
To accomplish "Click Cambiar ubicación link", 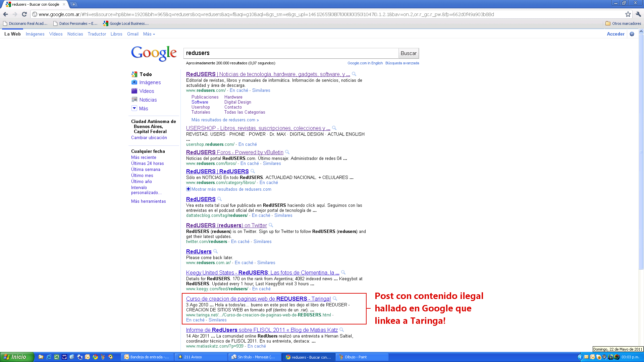I will (x=149, y=137).
